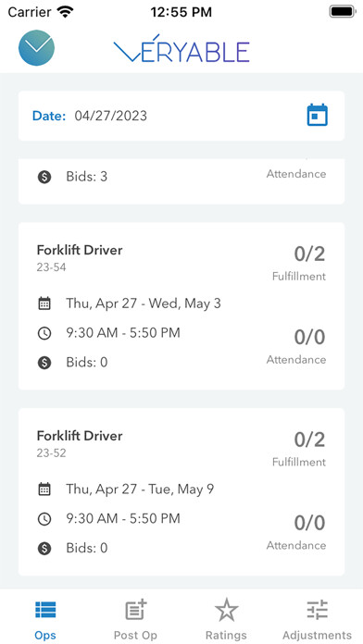Select the Ops list icon
The height and width of the screenshot is (644, 363).
point(45,611)
